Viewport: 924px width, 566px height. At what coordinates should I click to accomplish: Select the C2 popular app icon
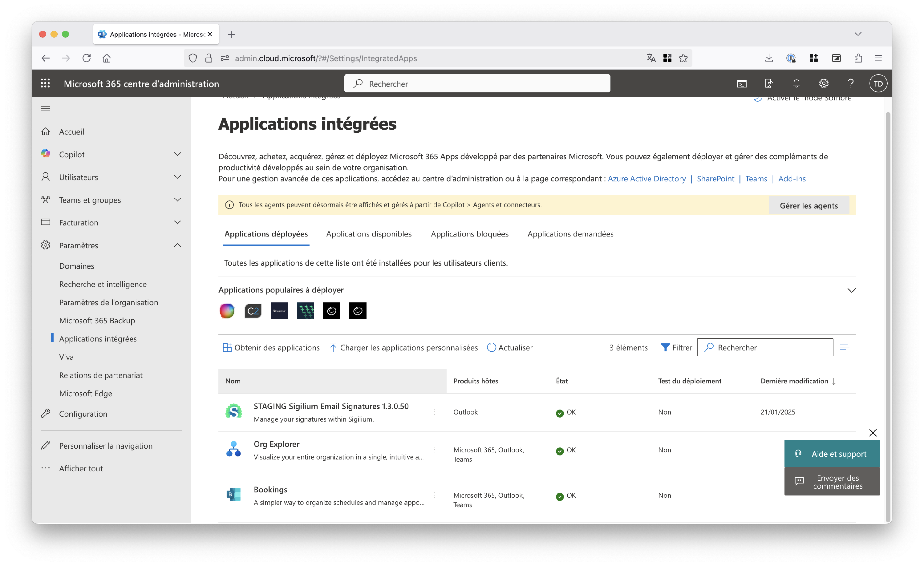tap(253, 311)
